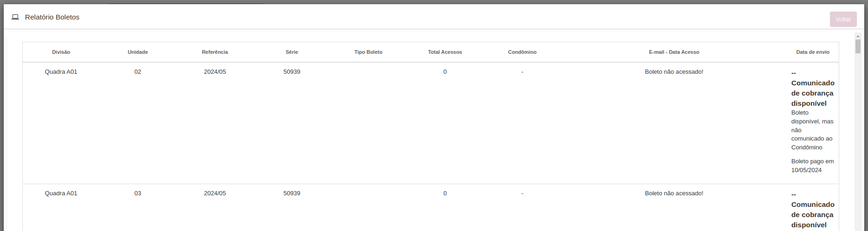Click reference 2024/05 in unit 03 row
This screenshot has height=231, width=868.
click(215, 193)
